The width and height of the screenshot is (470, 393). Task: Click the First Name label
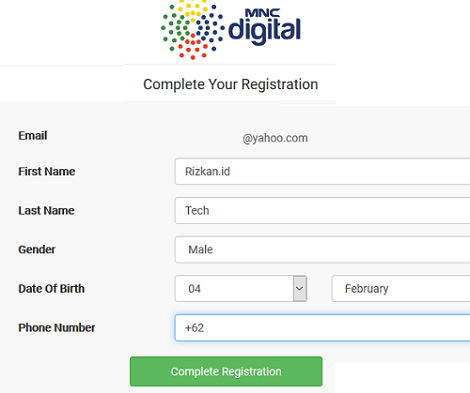coord(47,171)
